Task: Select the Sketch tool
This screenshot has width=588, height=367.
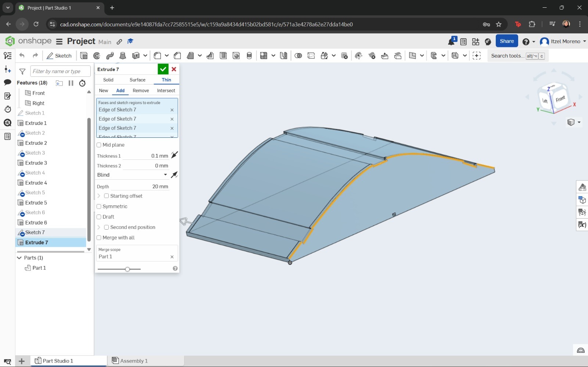Action: pos(59,55)
